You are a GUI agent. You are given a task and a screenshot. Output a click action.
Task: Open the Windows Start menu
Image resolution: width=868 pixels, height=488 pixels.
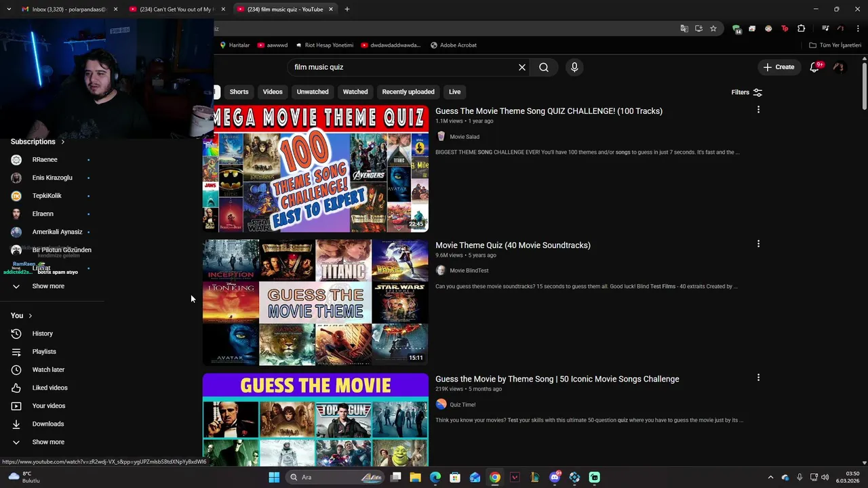(x=274, y=477)
